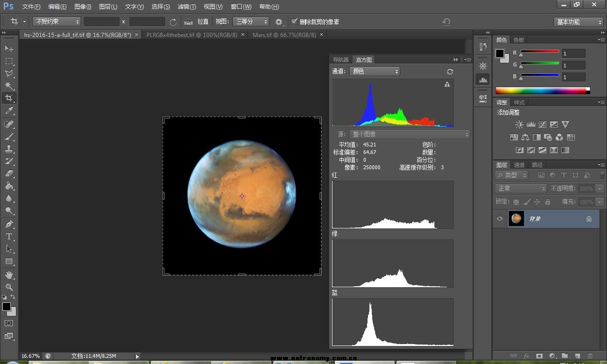The width and height of the screenshot is (607, 364).
Task: Click the 拉直 straighten button
Action: click(x=197, y=21)
